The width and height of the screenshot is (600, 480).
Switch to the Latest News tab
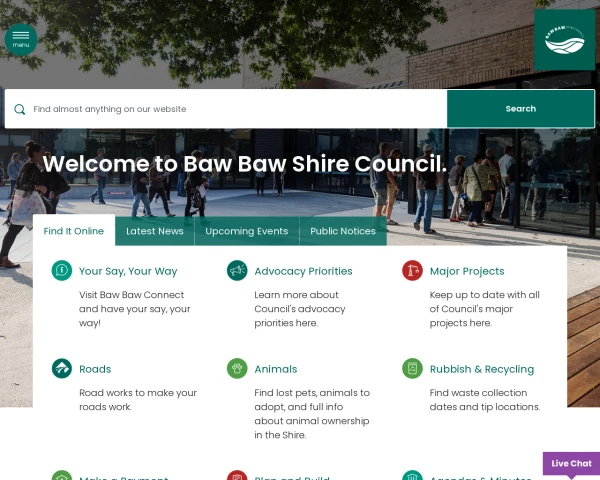coord(155,231)
